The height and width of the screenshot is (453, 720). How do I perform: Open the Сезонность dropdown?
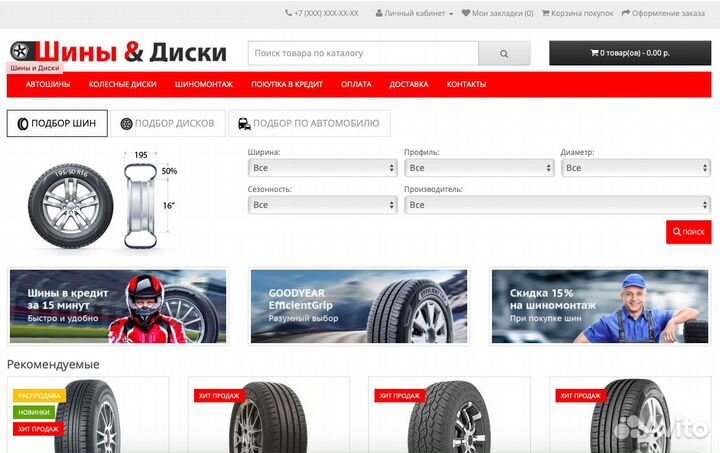coord(322,205)
